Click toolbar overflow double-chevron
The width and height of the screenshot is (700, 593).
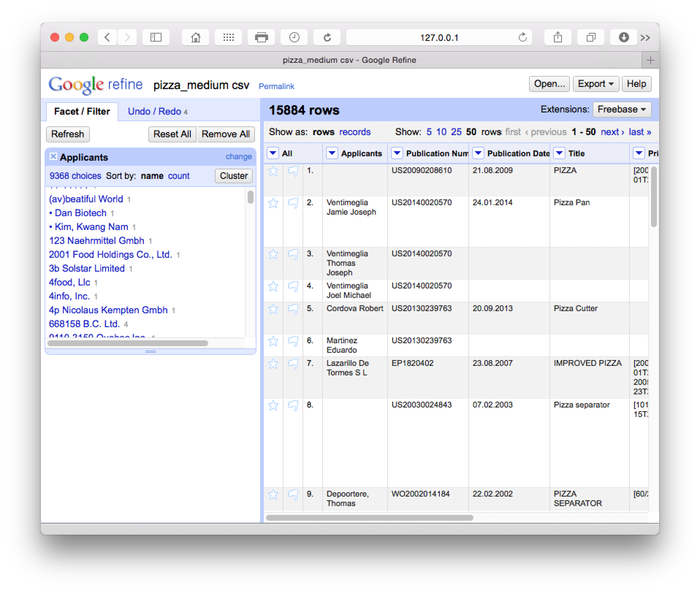[x=646, y=38]
